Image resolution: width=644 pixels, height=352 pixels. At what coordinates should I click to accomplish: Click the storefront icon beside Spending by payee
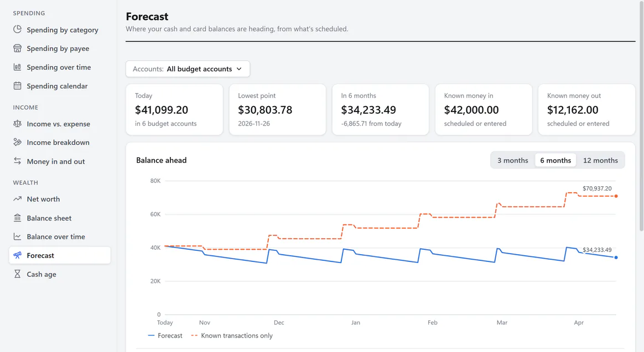[17, 49]
